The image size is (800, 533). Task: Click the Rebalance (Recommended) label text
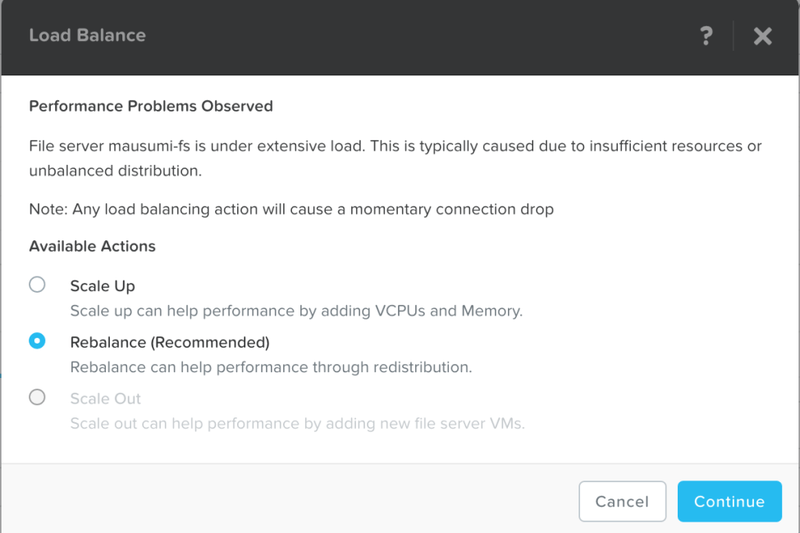170,342
